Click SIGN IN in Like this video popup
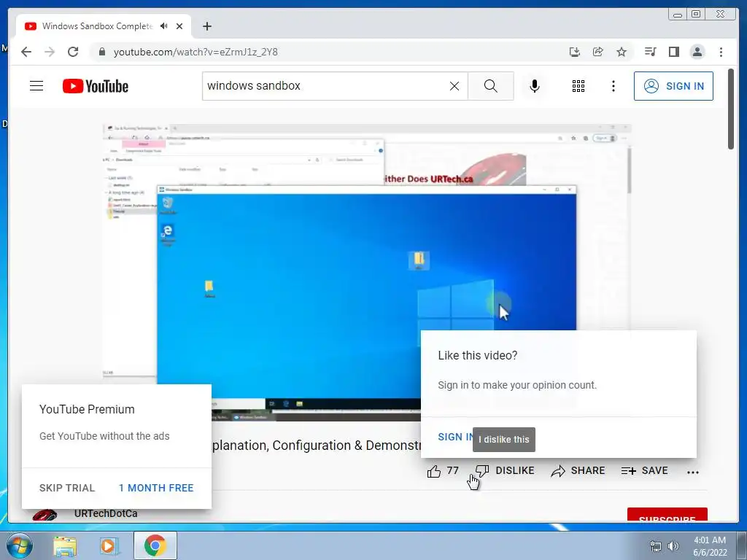The height and width of the screenshot is (560, 747). [x=455, y=437]
